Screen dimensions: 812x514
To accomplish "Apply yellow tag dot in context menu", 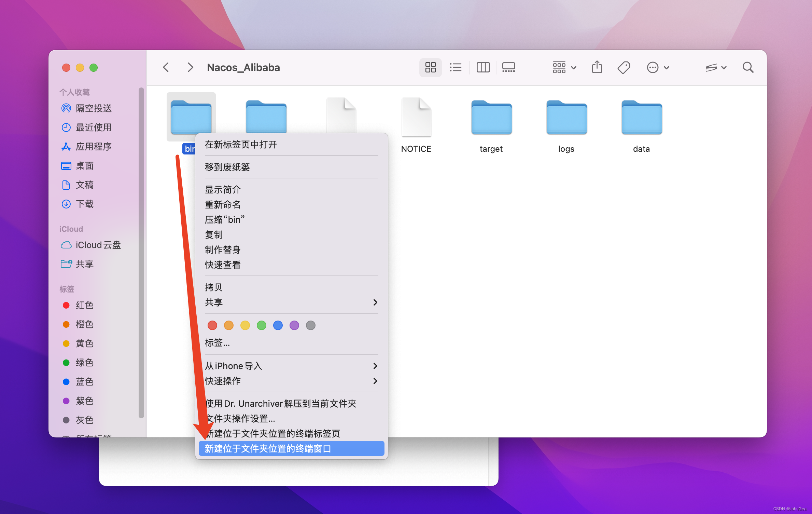I will pos(245,325).
